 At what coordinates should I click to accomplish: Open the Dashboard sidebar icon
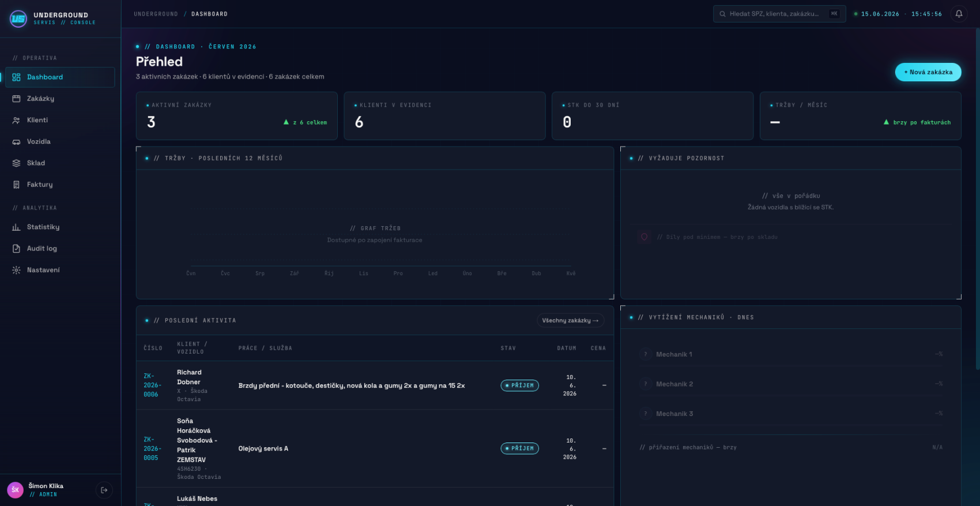click(16, 77)
